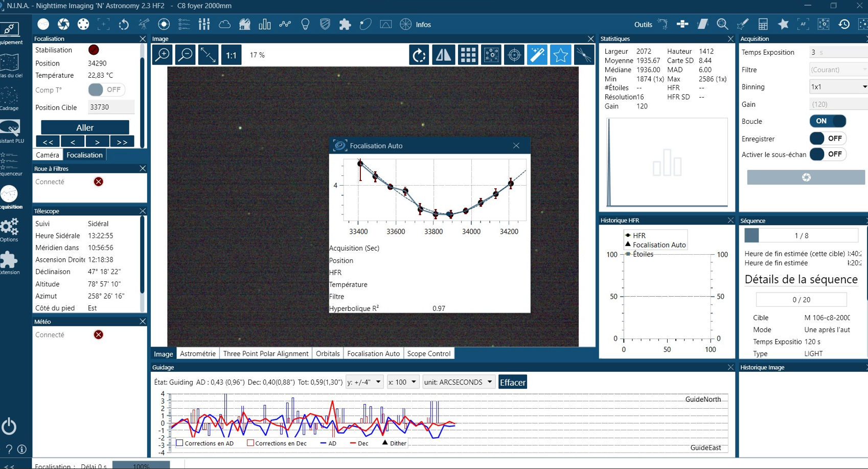Enable star detection with the star icon
This screenshot has height=469, width=868.
(x=560, y=55)
